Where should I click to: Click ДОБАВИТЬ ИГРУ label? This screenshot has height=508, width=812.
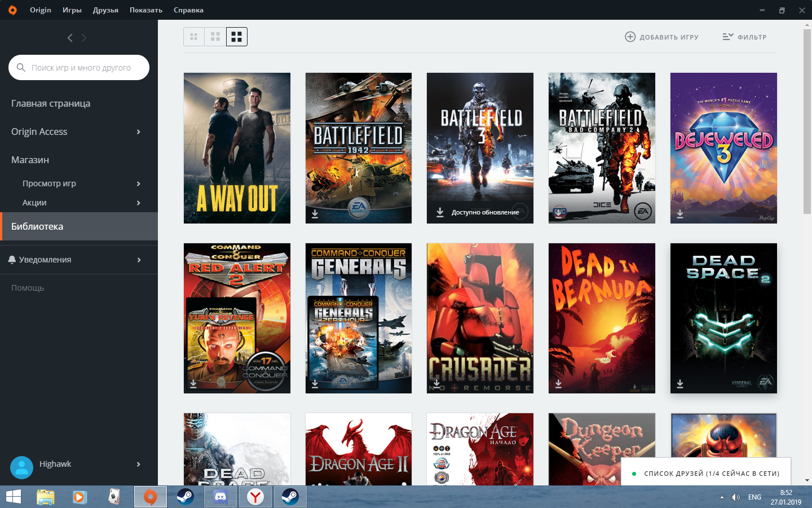669,37
